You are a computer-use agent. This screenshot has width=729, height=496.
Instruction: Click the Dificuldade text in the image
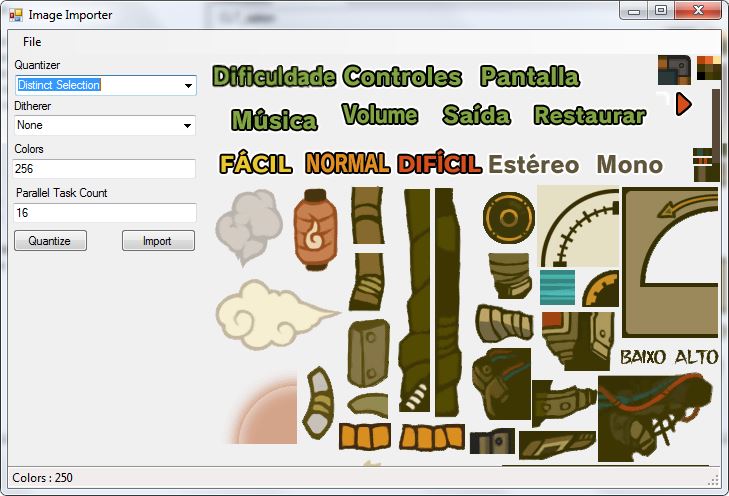274,76
